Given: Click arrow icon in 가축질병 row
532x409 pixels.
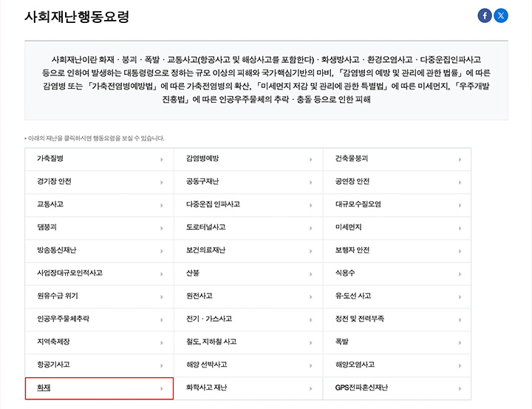Looking at the screenshot, I should point(162,160).
